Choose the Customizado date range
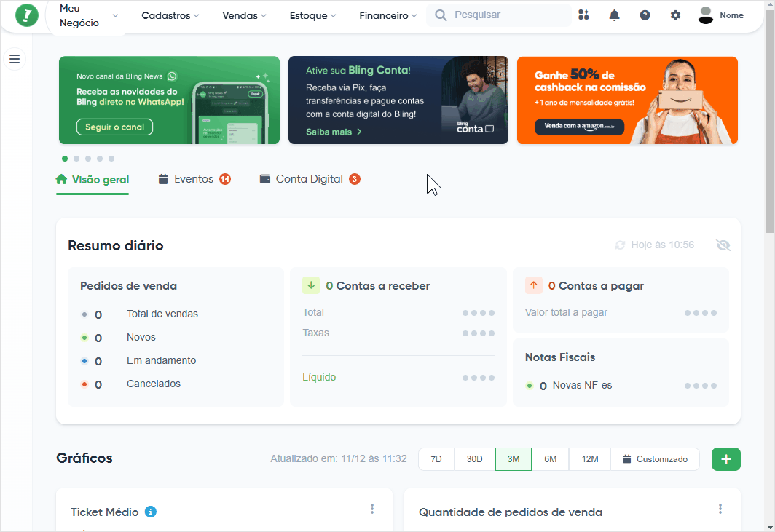The width and height of the screenshot is (775, 532). click(655, 459)
